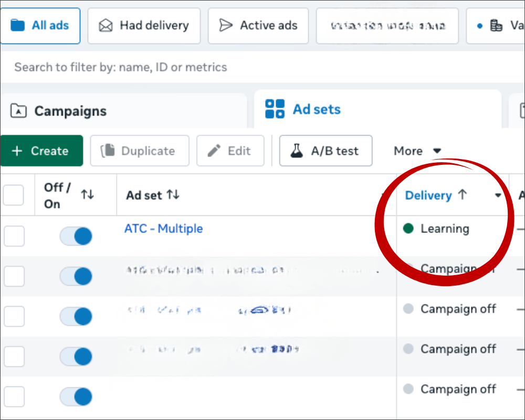Select the second row checkbox

pos(14,276)
